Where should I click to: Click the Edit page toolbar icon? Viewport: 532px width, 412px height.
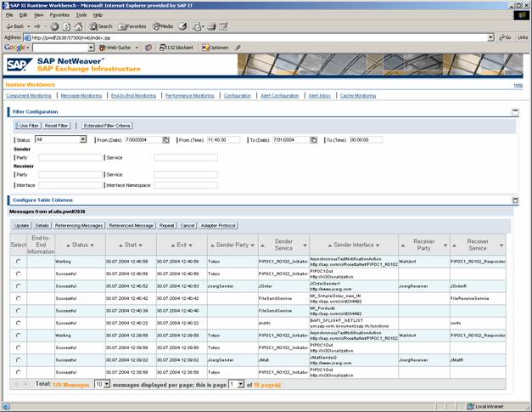[x=223, y=26]
